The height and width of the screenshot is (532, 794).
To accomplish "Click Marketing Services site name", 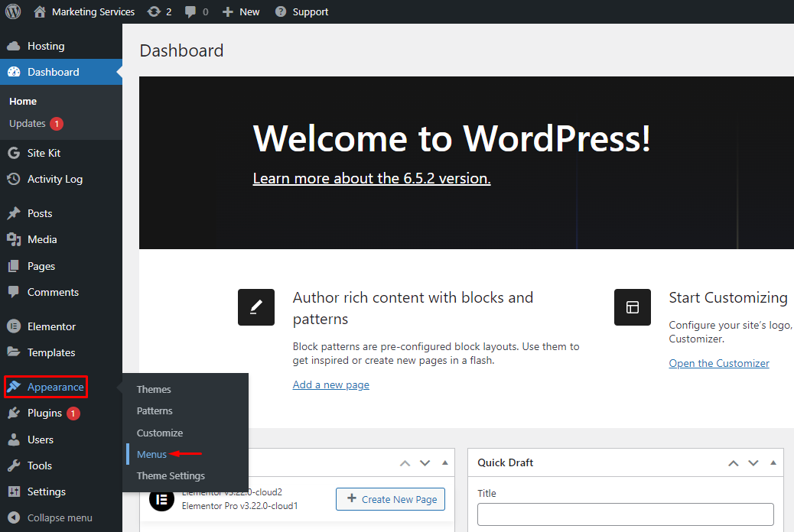I will pos(93,11).
